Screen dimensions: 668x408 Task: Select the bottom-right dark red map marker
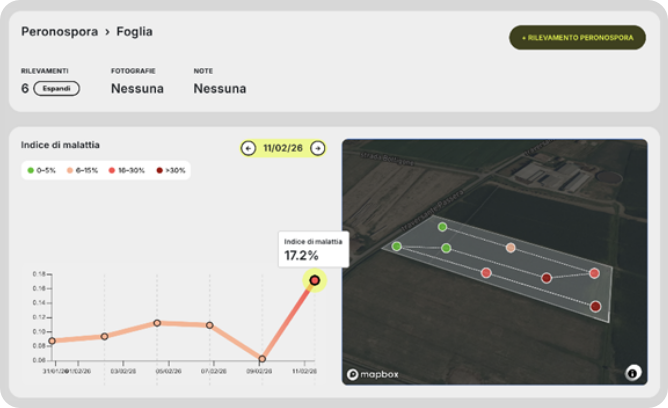(595, 306)
